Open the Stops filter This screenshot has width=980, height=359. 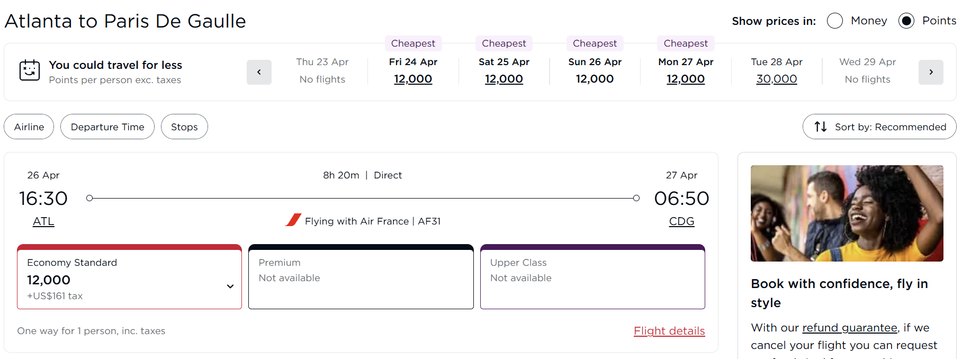pos(184,127)
